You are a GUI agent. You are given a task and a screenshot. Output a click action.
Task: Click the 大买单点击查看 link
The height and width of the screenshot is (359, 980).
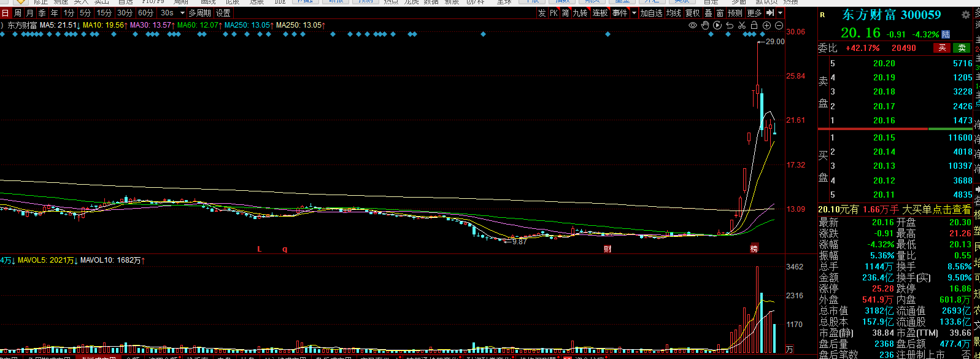coord(936,209)
